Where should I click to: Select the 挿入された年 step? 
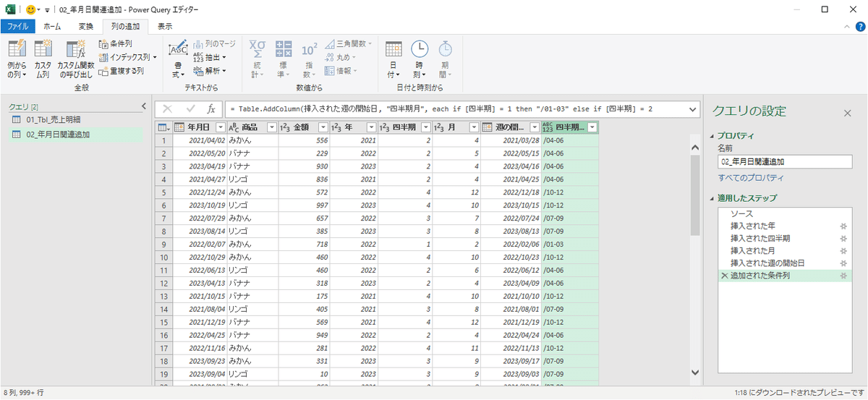pyautogui.click(x=785, y=226)
